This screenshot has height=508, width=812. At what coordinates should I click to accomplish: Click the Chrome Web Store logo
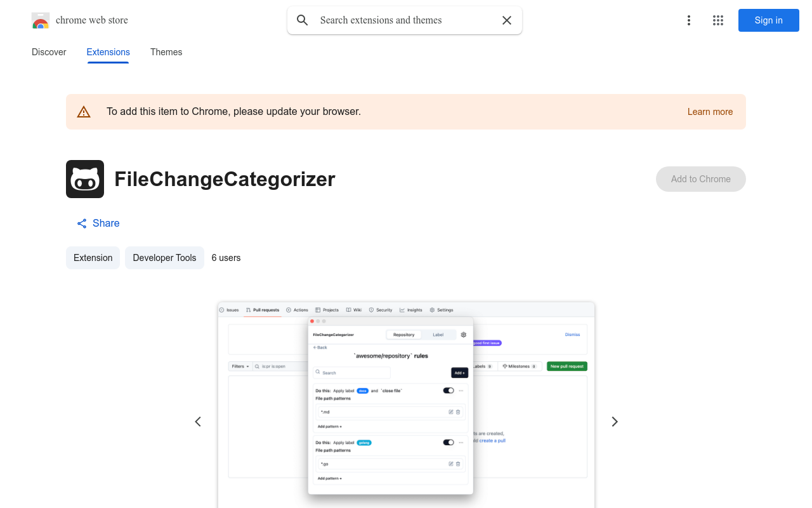point(41,20)
